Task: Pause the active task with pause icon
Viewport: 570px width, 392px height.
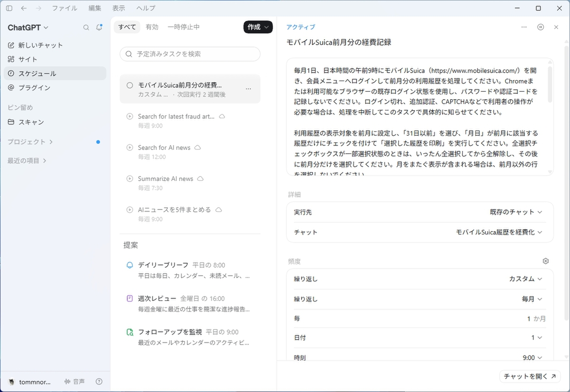Action: [541, 27]
